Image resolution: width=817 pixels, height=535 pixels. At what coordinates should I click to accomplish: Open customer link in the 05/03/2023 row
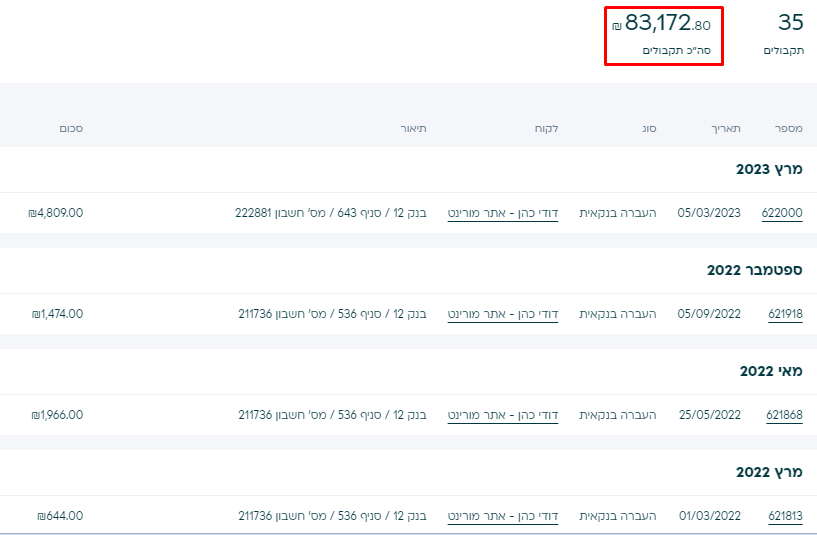pyautogui.click(x=503, y=213)
